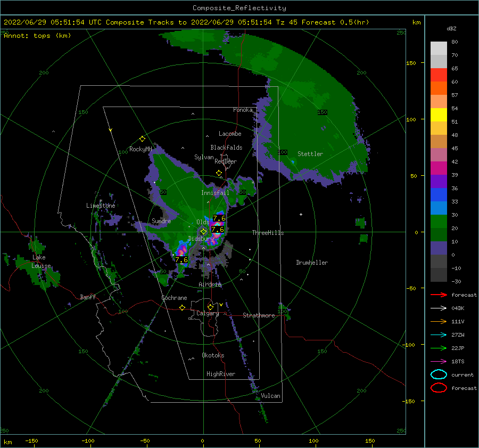
Task: Click the Strathmore town label
Action: [x=259, y=315]
